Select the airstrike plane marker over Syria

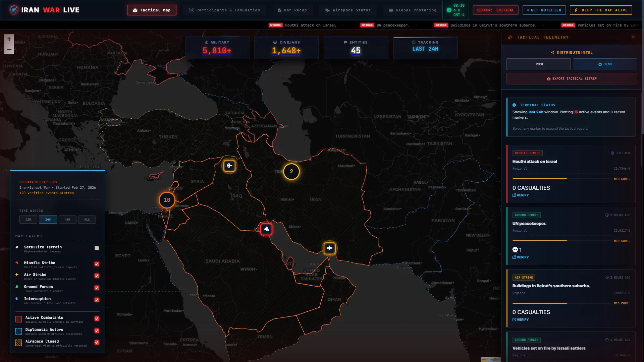pyautogui.click(x=229, y=166)
